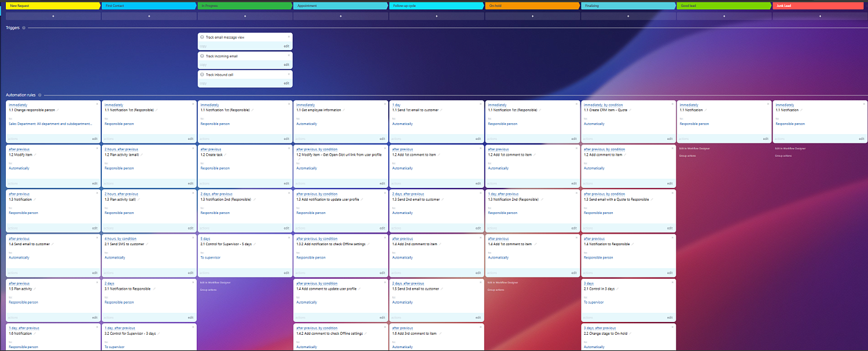Copy the Track email message view trigger
The width and height of the screenshot is (868, 351).
pyautogui.click(x=203, y=46)
